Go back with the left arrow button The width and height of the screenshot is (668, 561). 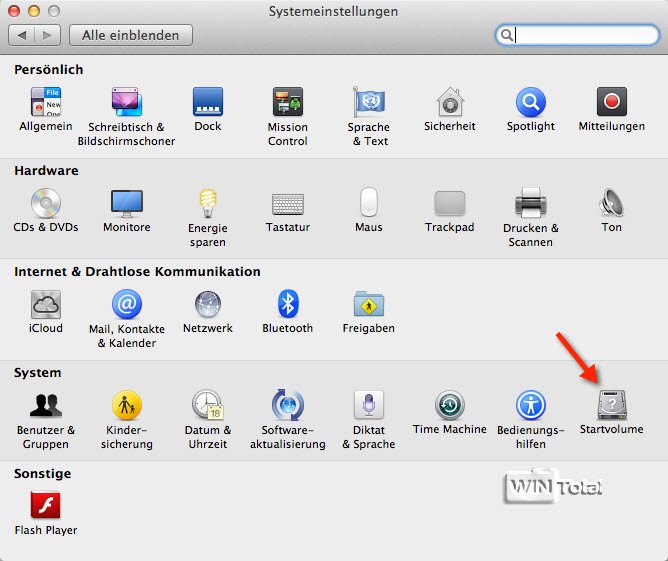tap(21, 35)
